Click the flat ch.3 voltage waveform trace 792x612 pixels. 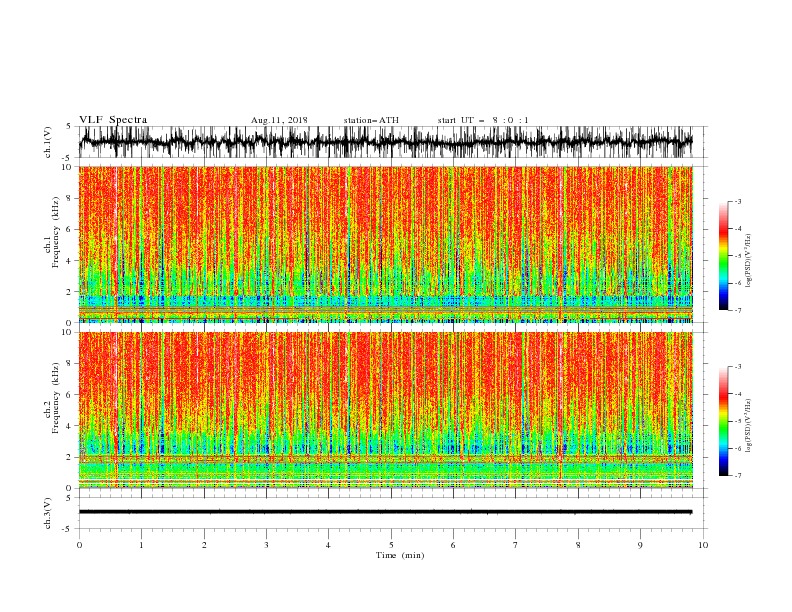click(x=385, y=512)
